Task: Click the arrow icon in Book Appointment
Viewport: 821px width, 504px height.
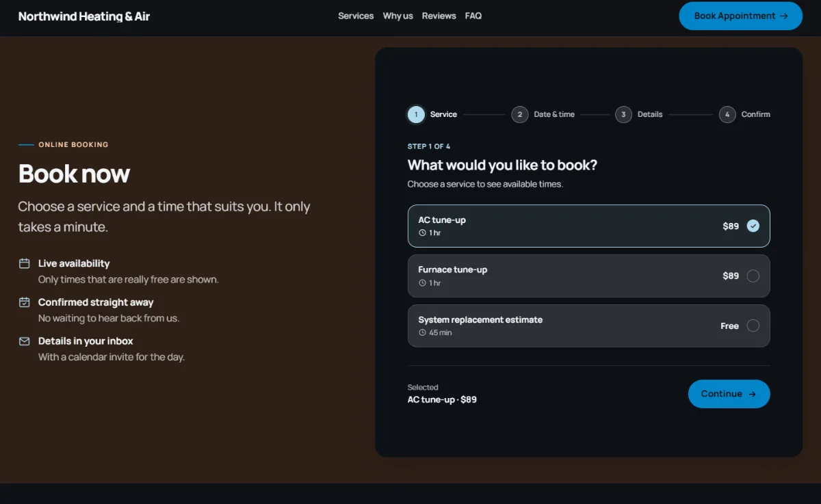Action: [x=784, y=16]
